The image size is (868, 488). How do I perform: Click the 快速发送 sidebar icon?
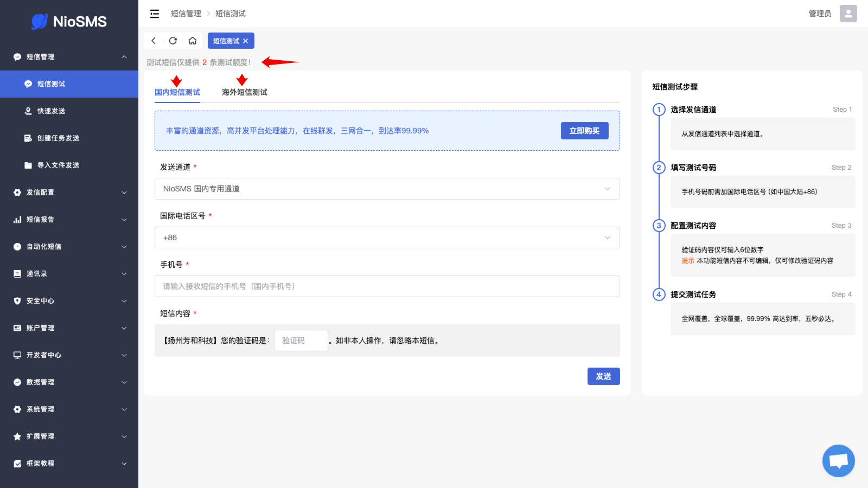28,111
